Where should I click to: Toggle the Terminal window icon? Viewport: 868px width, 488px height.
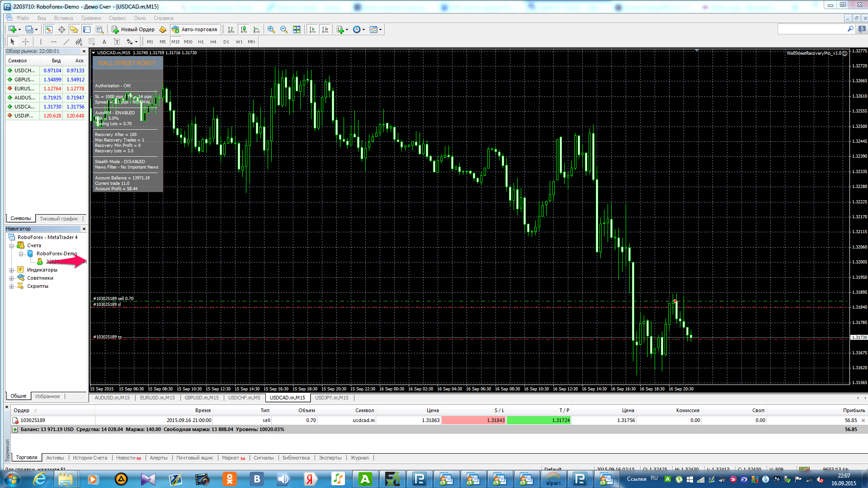[x=87, y=29]
